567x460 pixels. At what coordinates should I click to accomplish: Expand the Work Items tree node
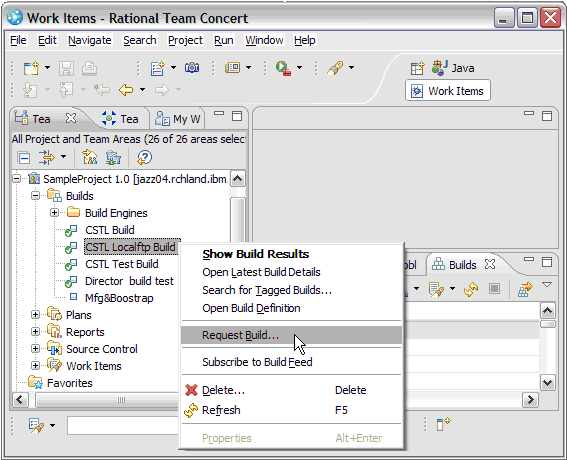35,366
